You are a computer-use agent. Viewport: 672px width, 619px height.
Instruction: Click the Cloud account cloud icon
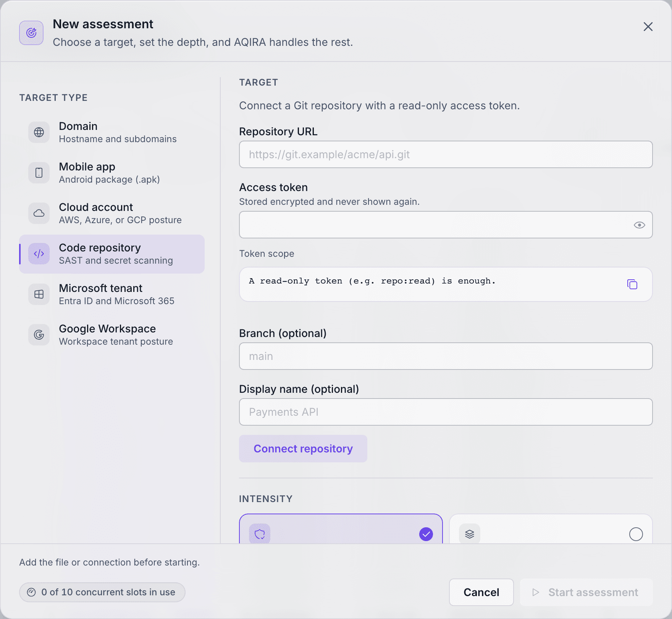point(39,213)
